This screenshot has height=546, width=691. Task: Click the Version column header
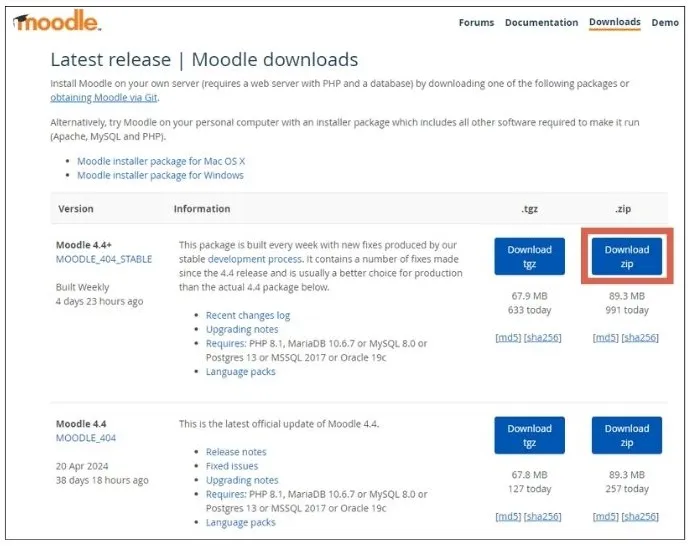click(76, 209)
